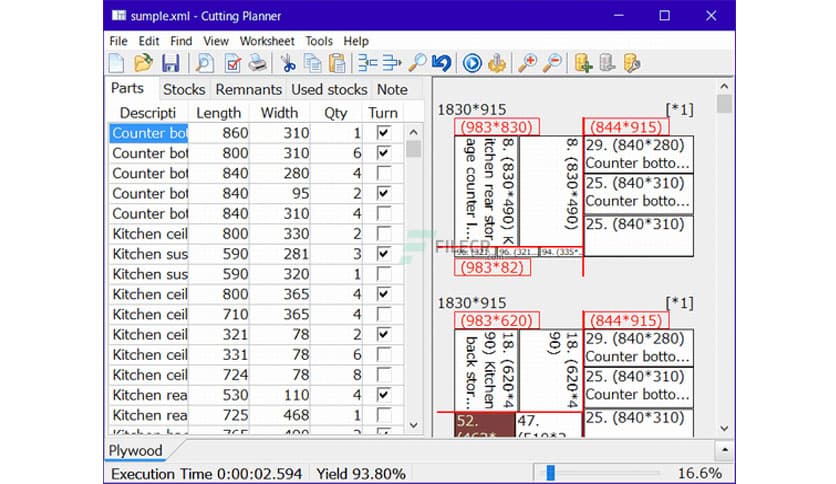Cut selection with the scissors icon
836x484 pixels.
288,63
